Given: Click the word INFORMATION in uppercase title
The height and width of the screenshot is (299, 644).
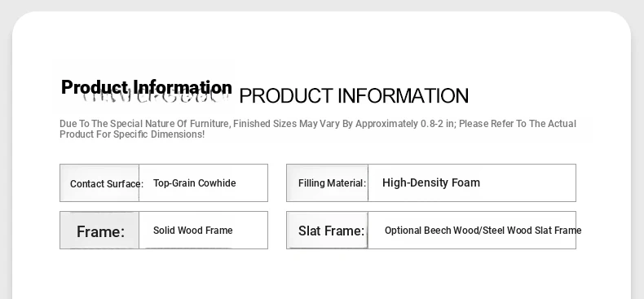Looking at the screenshot, I should tap(403, 96).
